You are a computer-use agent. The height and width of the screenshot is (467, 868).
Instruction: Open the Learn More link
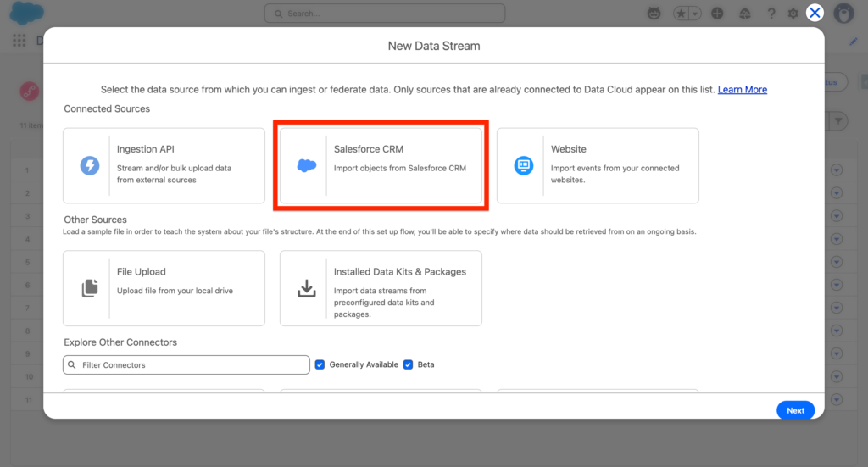click(743, 90)
